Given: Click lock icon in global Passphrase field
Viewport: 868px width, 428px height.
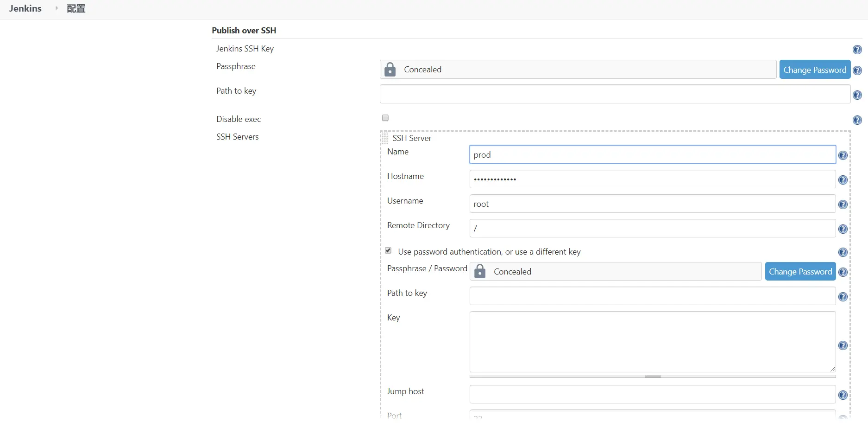Looking at the screenshot, I should [390, 69].
